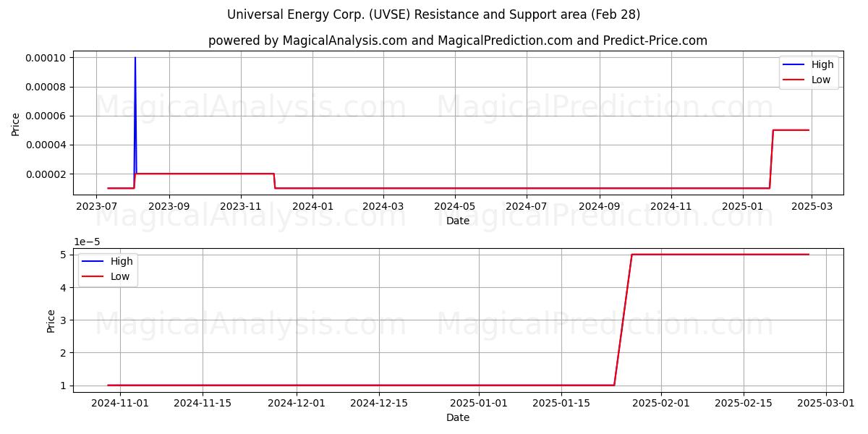Select the 'Low' legend entry in the lower chart
Screen dimensions: 868x434
pyautogui.click(x=106, y=276)
